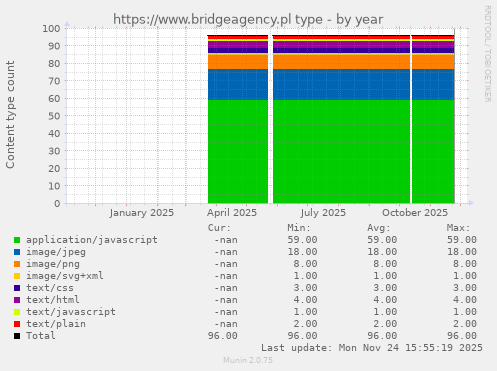Click the Cur: column header
The image size is (497, 371).
[219, 228]
